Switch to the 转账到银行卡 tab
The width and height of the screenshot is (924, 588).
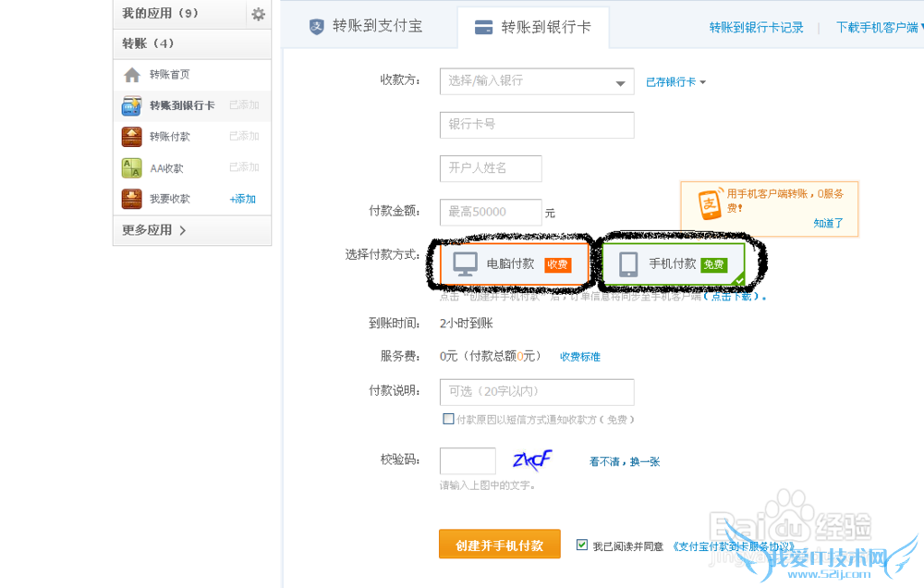(x=533, y=27)
